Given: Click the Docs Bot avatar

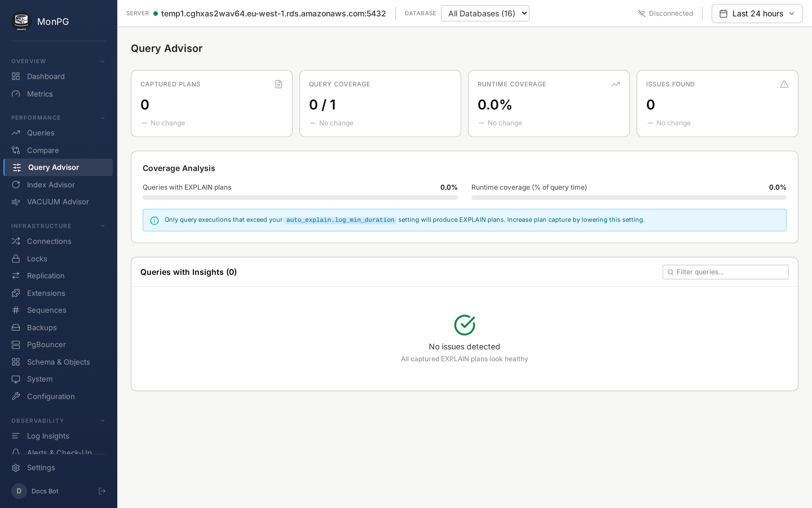Looking at the screenshot, I should (x=19, y=491).
